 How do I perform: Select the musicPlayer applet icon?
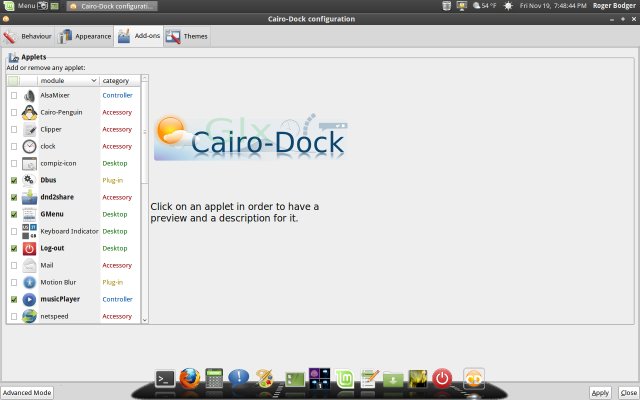point(30,299)
